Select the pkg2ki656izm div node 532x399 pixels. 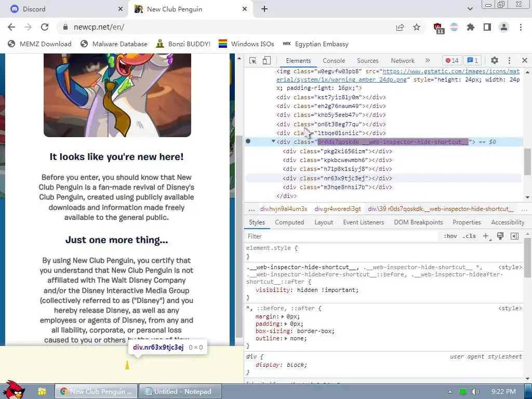tap(337, 151)
